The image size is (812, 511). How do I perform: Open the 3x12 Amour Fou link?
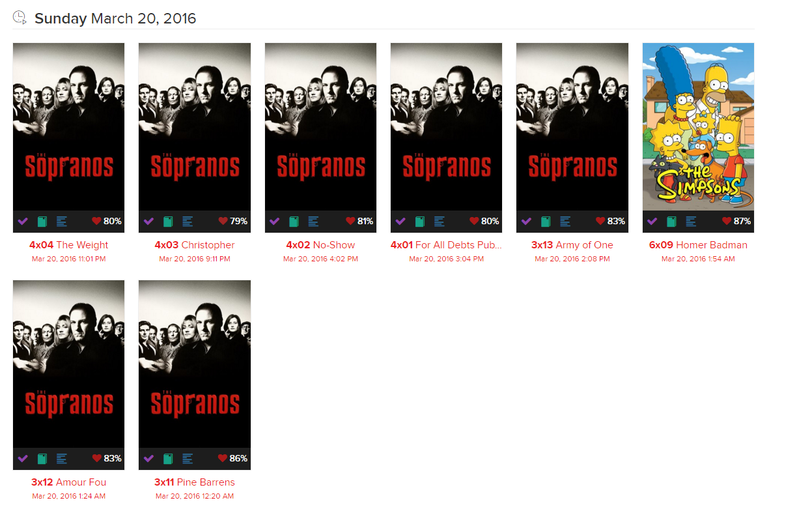tap(69, 482)
